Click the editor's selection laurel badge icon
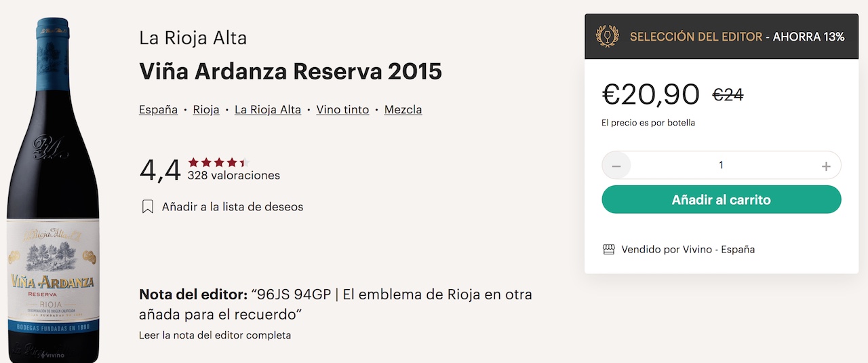 [x=607, y=37]
